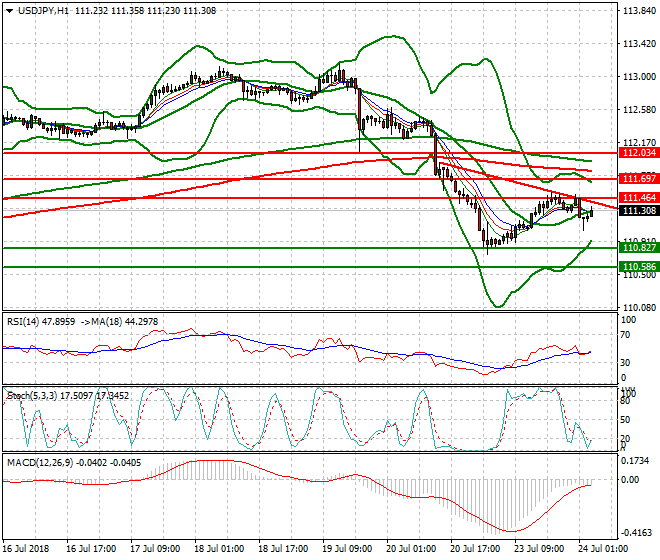Screen dimensions: 660x560
Task: Click the 113.840 label on price scale
Action: pos(638,12)
